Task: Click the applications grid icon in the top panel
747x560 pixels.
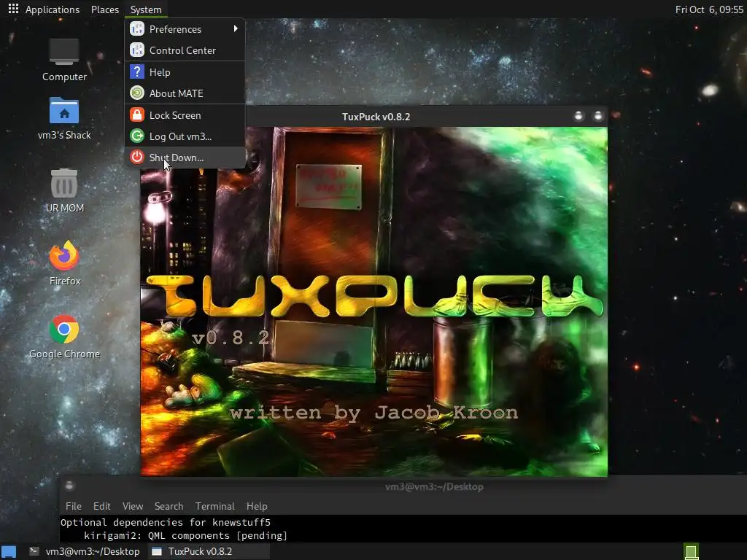Action: coord(13,9)
